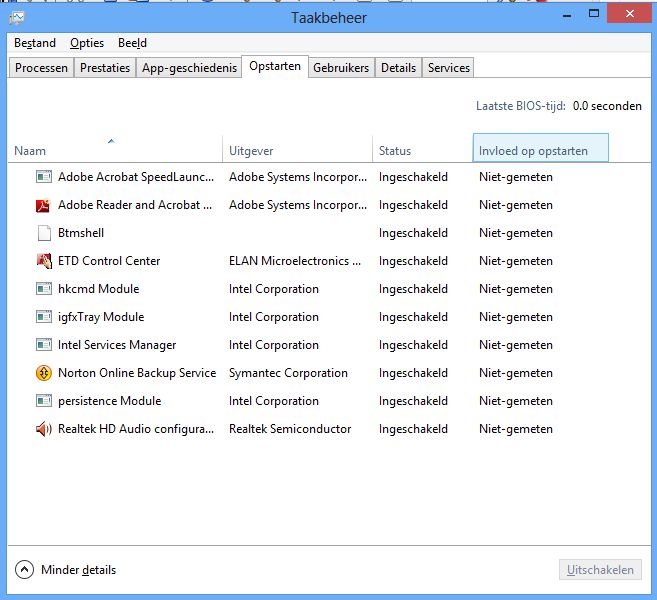This screenshot has height=600, width=657.
Task: Click Symantec Corporation publisher cell
Action: pos(288,373)
